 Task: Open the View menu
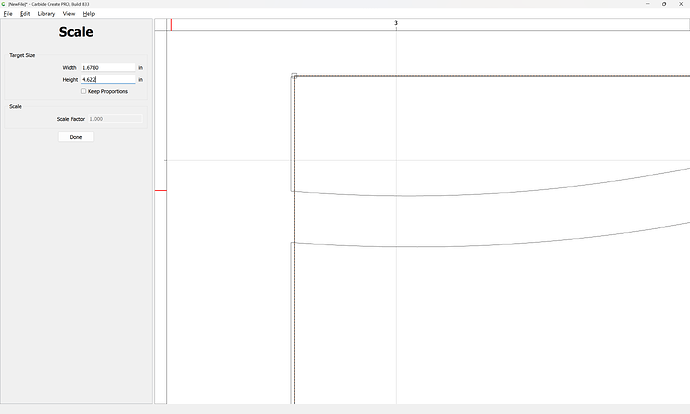pos(69,14)
